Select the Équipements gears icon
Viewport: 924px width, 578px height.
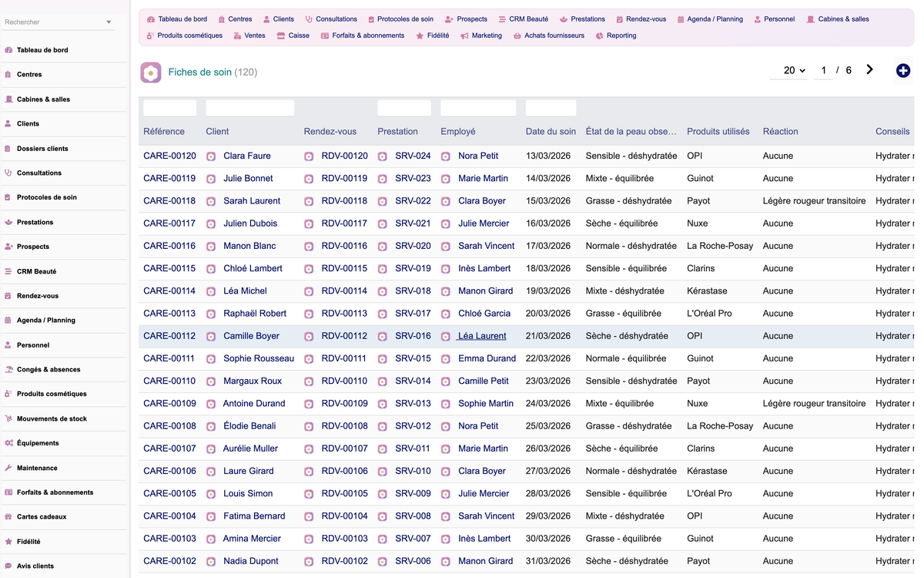coord(8,443)
